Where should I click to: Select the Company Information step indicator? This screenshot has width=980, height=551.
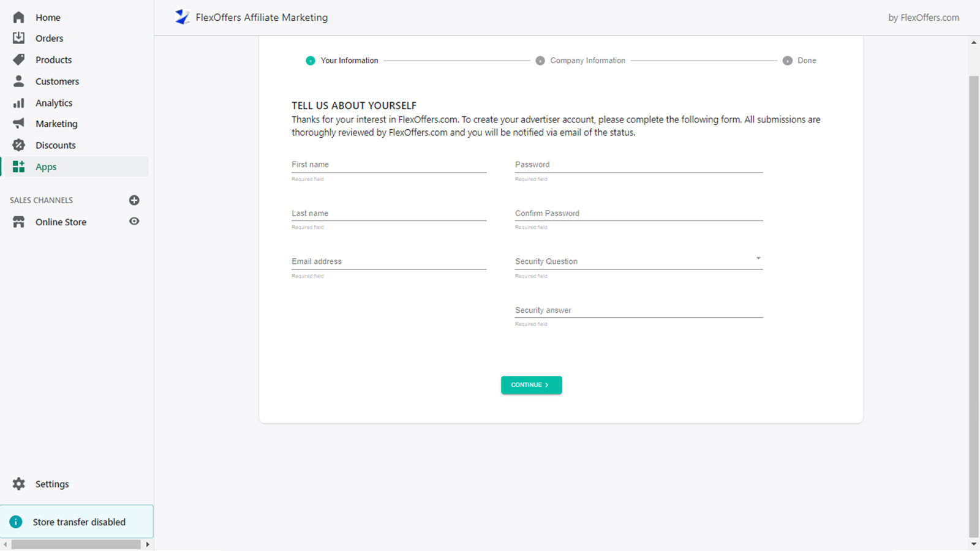[540, 60]
